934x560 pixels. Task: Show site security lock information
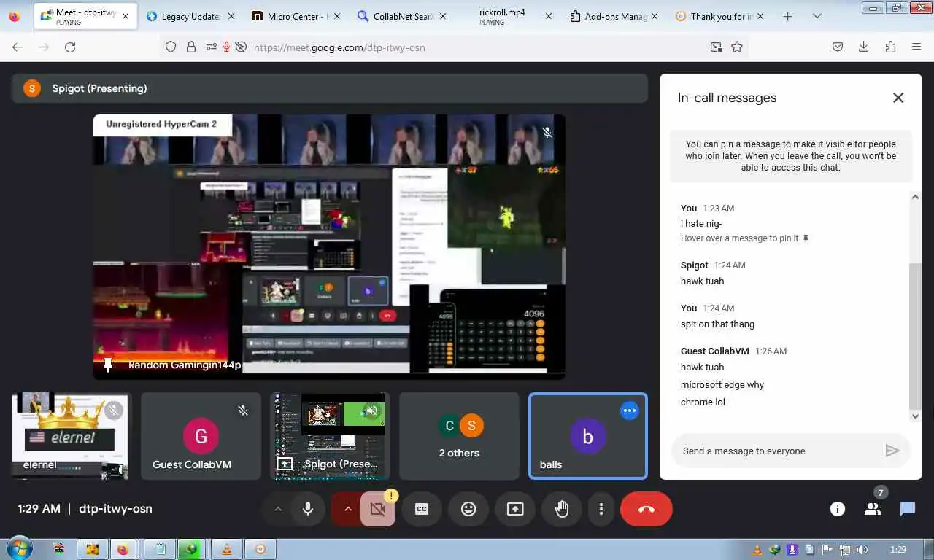click(191, 47)
